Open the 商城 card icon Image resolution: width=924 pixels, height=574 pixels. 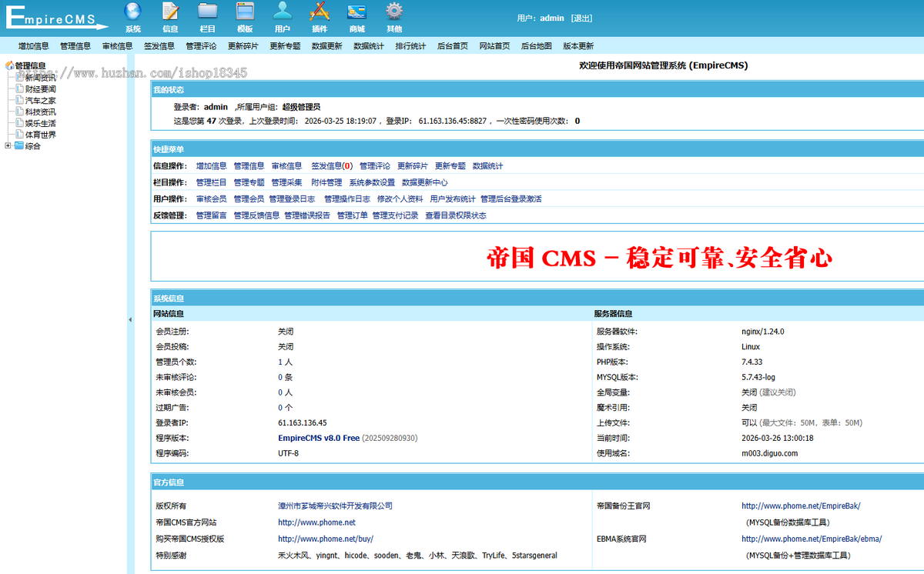[x=357, y=11]
